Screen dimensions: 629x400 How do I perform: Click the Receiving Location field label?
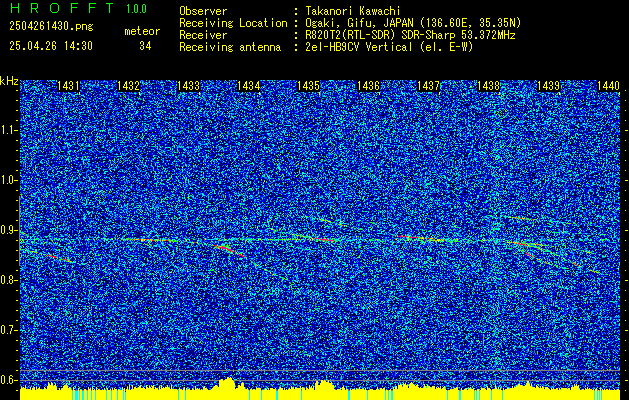(x=233, y=23)
